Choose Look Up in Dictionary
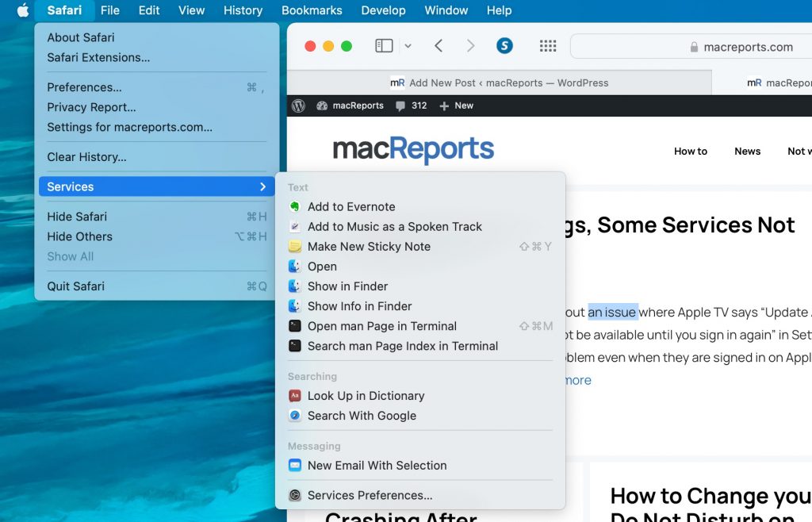812x522 pixels. click(x=420, y=396)
